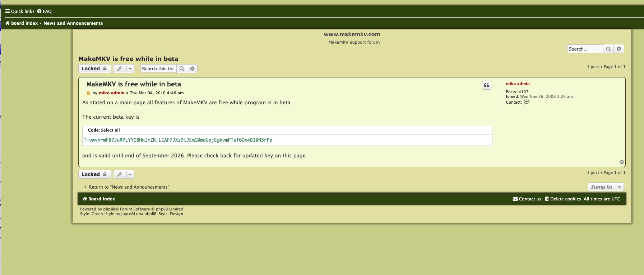Open lower topic tools wrench dropdown
The image size is (644, 275).
[x=124, y=174]
